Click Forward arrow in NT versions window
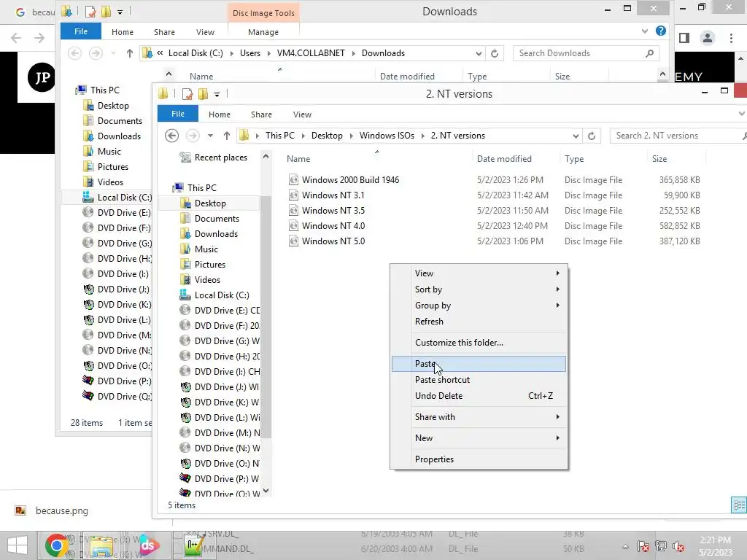The height and width of the screenshot is (560, 747). [x=193, y=136]
